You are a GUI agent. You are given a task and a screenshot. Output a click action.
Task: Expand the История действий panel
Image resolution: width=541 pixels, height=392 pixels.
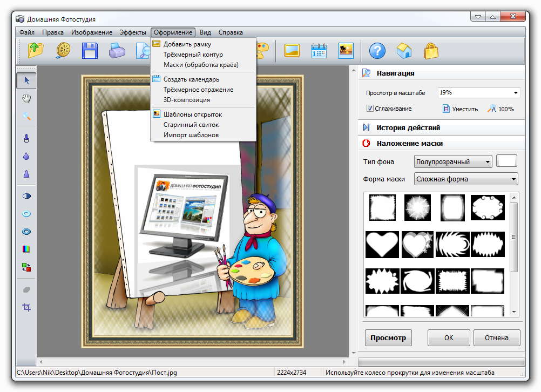408,127
